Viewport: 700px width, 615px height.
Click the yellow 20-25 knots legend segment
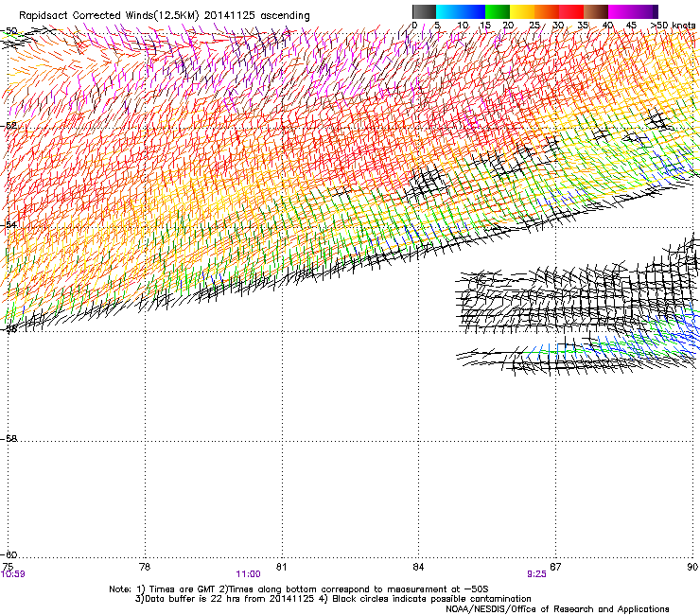coord(522,11)
